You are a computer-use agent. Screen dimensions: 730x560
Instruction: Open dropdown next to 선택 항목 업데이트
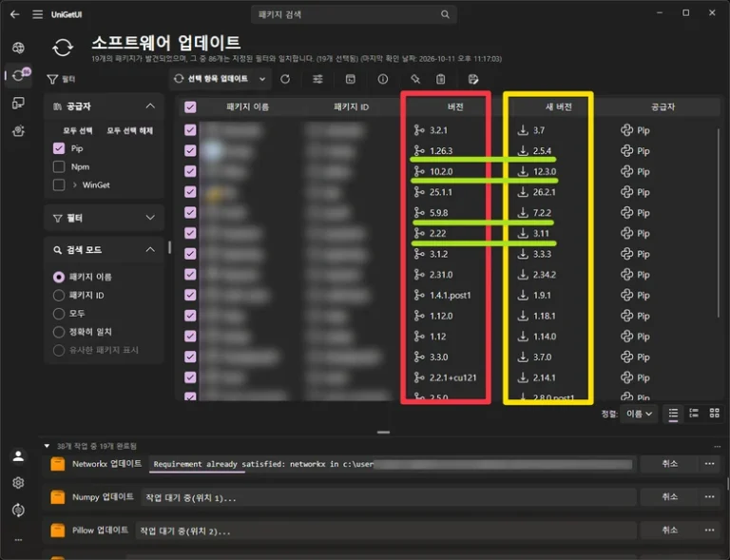262,79
